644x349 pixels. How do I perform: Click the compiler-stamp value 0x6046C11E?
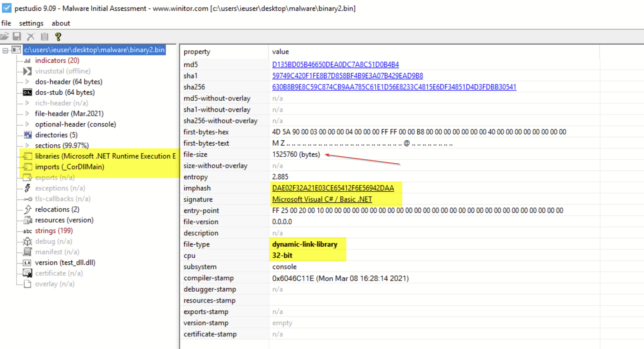pyautogui.click(x=340, y=278)
